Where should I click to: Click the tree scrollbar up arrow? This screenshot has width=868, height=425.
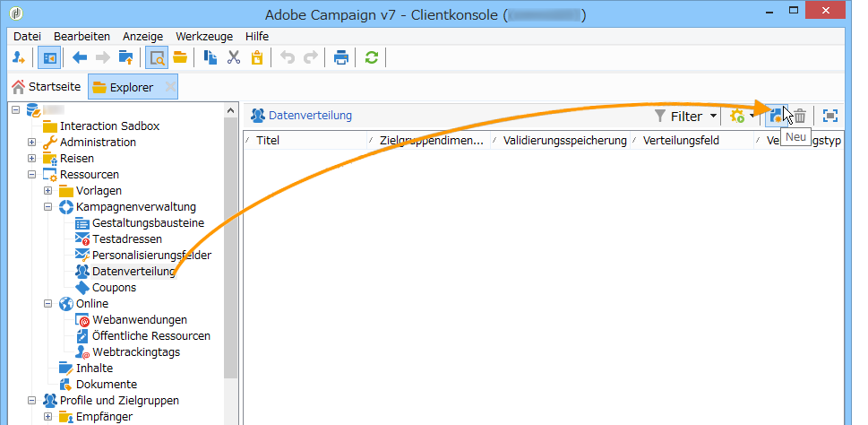click(x=231, y=110)
